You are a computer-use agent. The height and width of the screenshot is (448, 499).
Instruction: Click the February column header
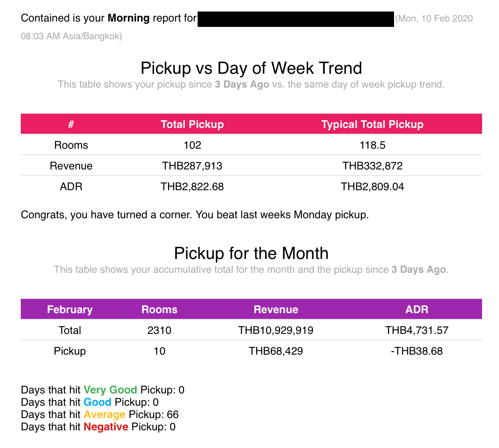point(70,309)
